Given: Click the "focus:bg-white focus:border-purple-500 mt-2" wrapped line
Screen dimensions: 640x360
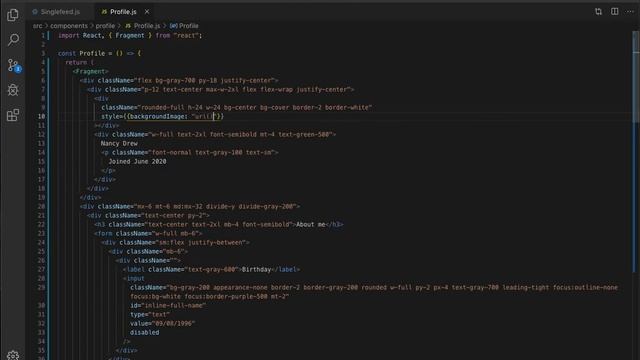Looking at the screenshot, I should (210, 296).
